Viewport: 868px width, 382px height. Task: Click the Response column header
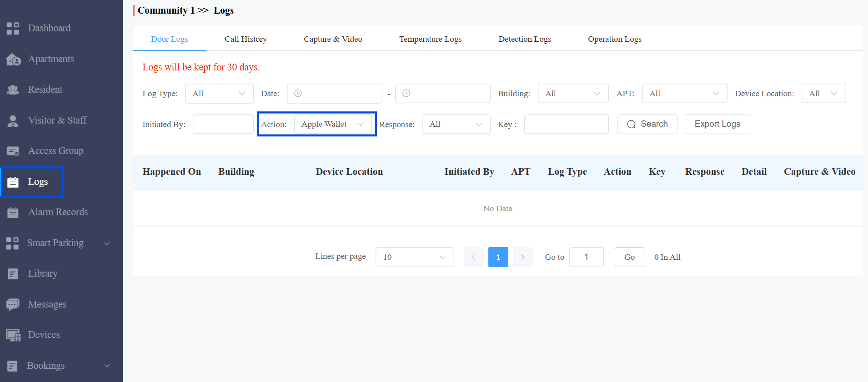pyautogui.click(x=705, y=172)
